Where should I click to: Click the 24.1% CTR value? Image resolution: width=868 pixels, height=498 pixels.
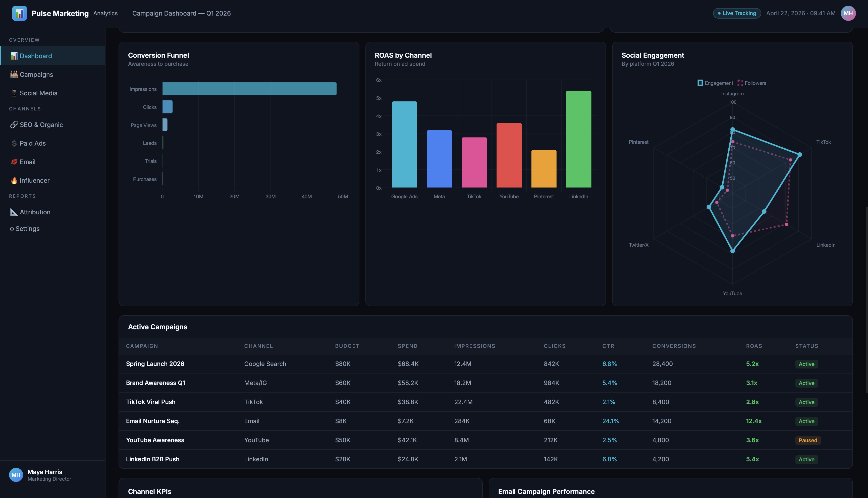[610, 421]
